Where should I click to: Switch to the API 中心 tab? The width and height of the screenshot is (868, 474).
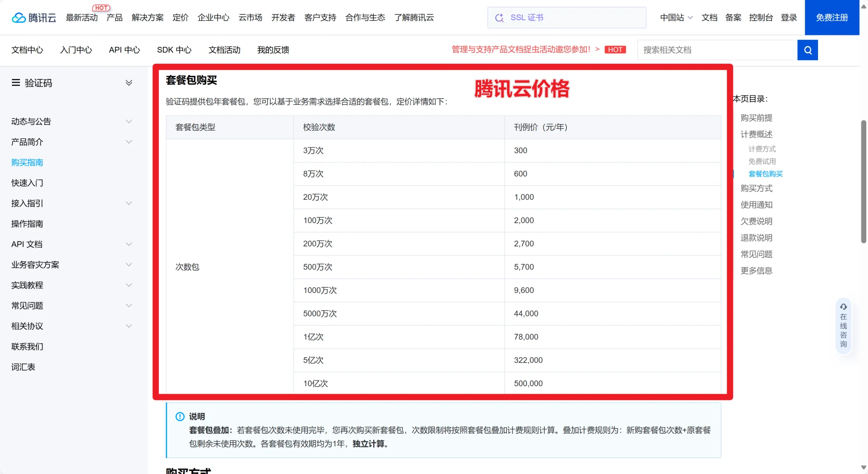click(x=124, y=50)
